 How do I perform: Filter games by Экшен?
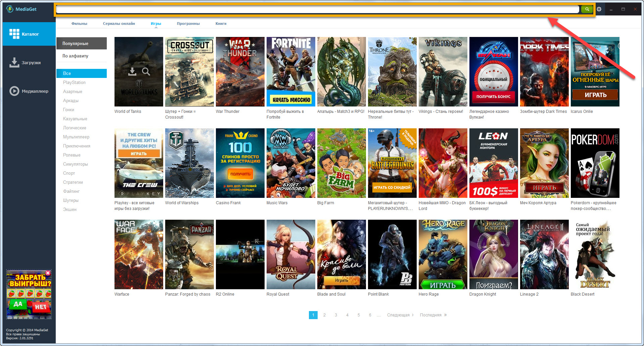pyautogui.click(x=70, y=209)
